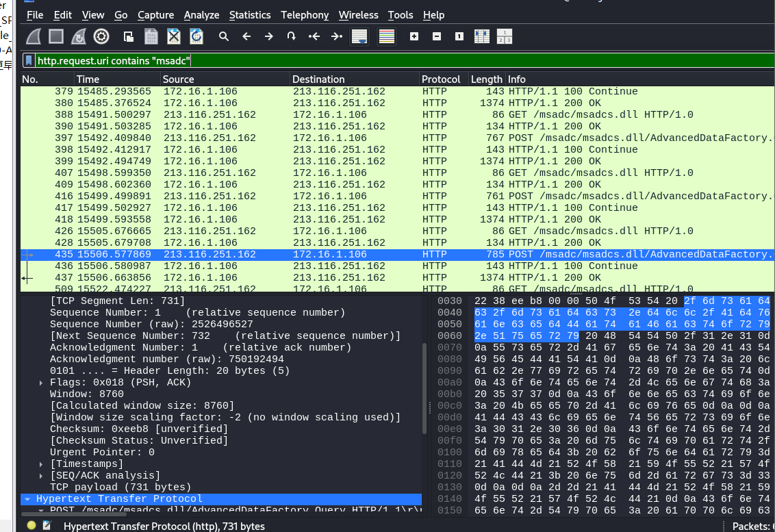Image resolution: width=775 pixels, height=532 pixels.
Task: Go to last packet icon
Action: click(x=337, y=36)
